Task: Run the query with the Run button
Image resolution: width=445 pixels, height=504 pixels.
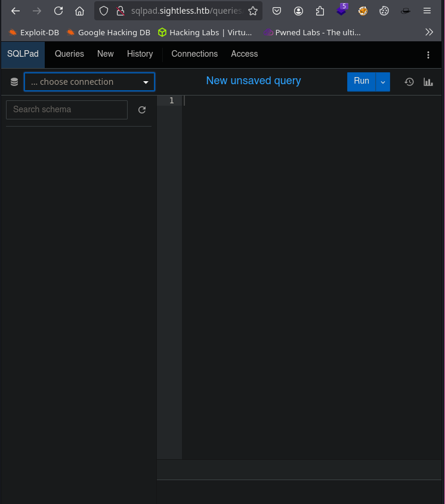Action: 361,82
